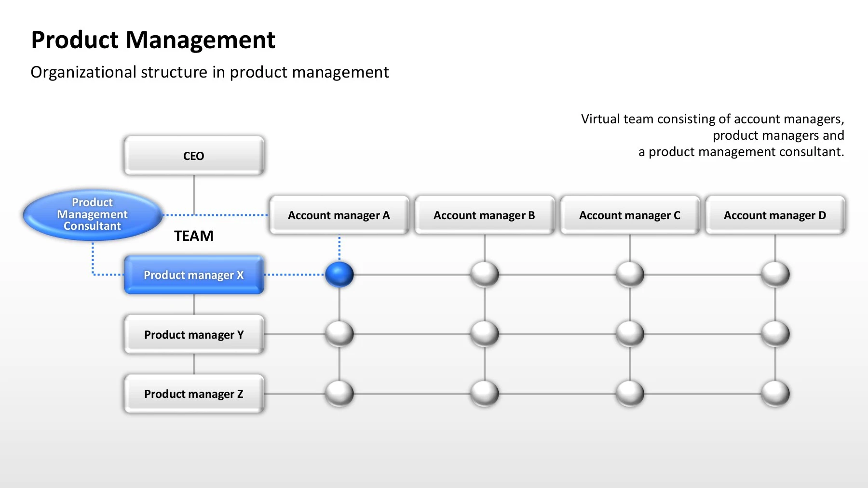This screenshot has height=488, width=868.
Task: Select the Product manager Z box
Action: [194, 394]
